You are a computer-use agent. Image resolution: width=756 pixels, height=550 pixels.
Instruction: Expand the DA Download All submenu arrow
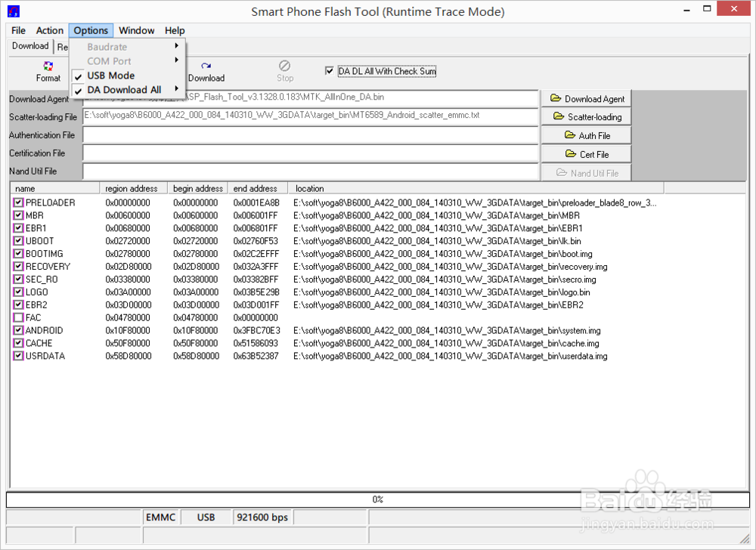tap(176, 88)
